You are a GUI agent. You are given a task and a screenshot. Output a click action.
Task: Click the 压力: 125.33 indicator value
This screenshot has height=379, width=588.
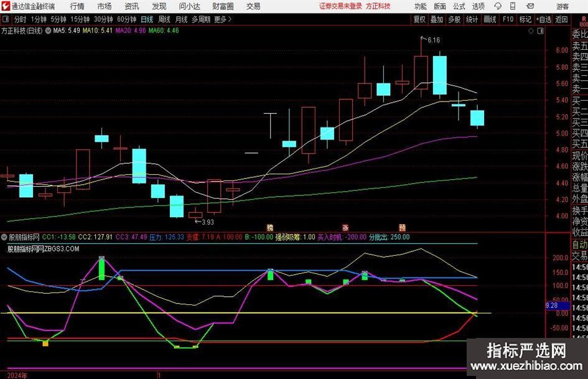167,237
